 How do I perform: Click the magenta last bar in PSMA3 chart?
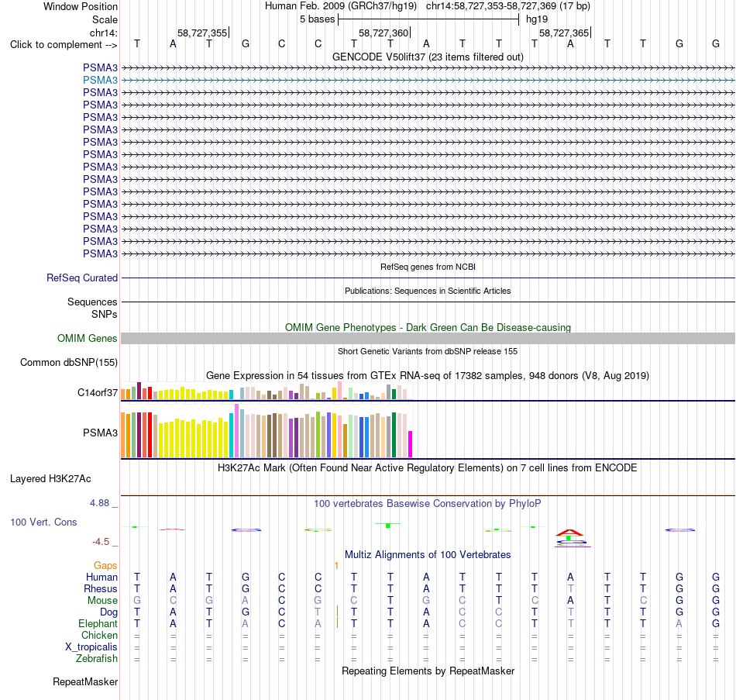click(x=411, y=444)
